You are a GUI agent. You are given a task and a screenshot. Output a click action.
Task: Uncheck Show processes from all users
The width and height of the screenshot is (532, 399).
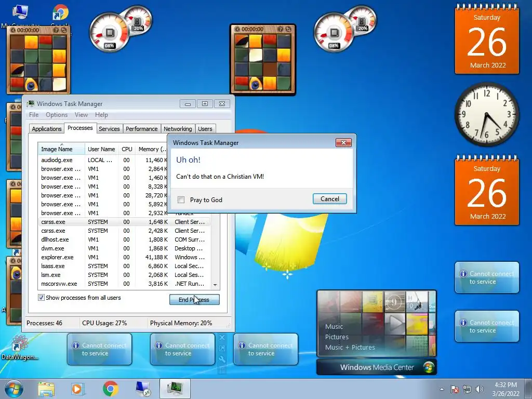[x=41, y=298]
